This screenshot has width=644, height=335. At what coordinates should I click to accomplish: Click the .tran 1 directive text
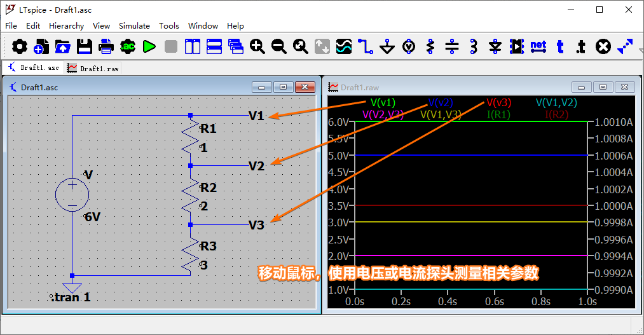(70, 297)
